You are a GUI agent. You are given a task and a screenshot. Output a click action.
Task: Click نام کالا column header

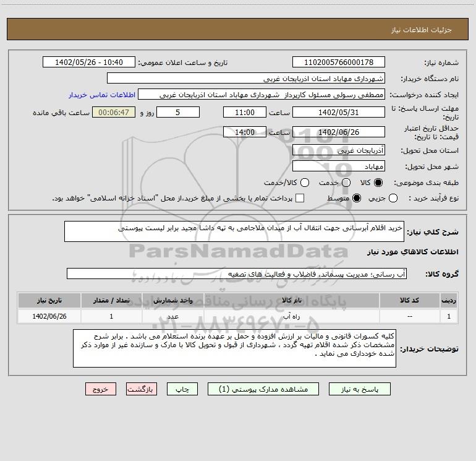[x=291, y=300]
